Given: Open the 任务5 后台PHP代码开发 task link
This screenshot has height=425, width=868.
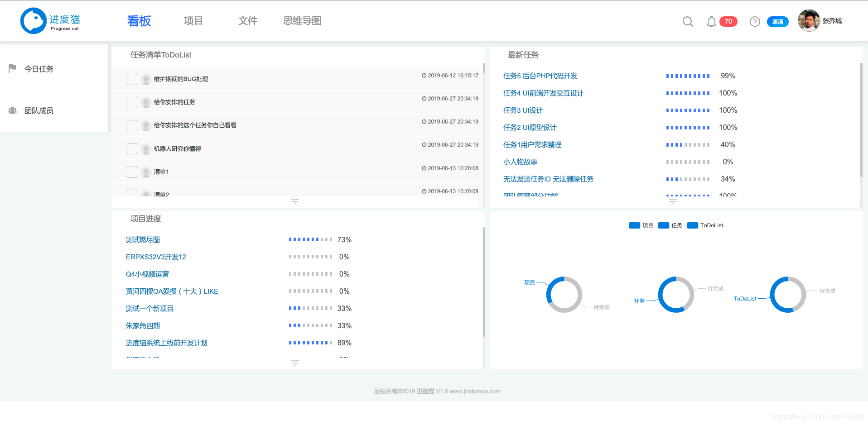Looking at the screenshot, I should 541,76.
